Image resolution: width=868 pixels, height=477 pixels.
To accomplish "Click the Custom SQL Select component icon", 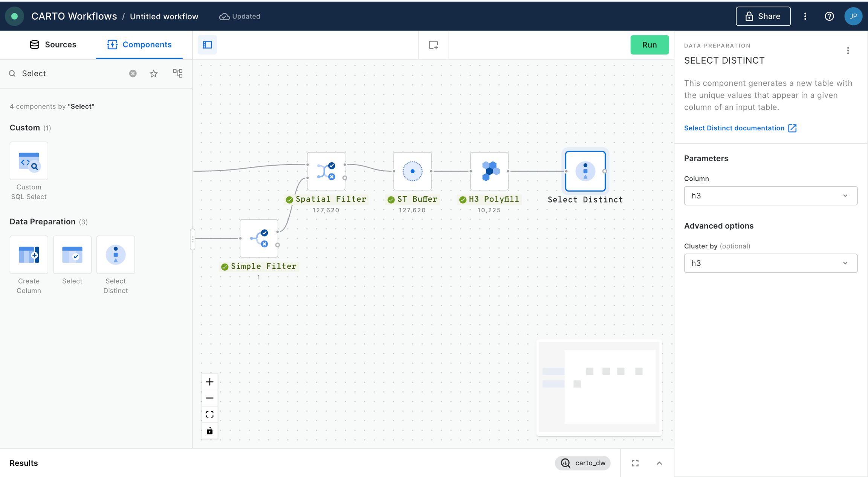I will pyautogui.click(x=29, y=161).
